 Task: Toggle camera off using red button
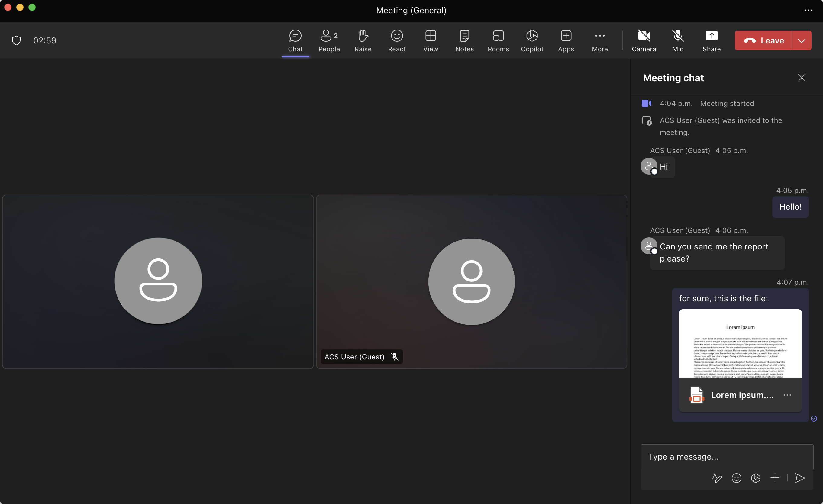(x=644, y=40)
